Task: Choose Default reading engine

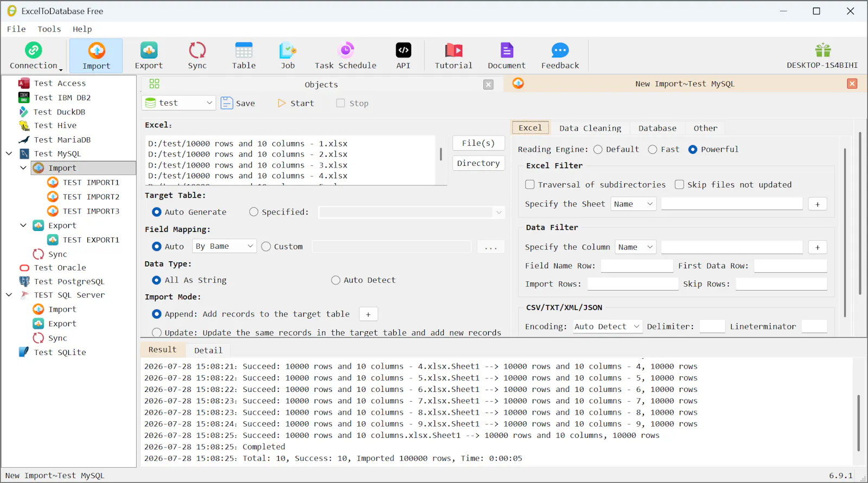Action: click(x=598, y=150)
